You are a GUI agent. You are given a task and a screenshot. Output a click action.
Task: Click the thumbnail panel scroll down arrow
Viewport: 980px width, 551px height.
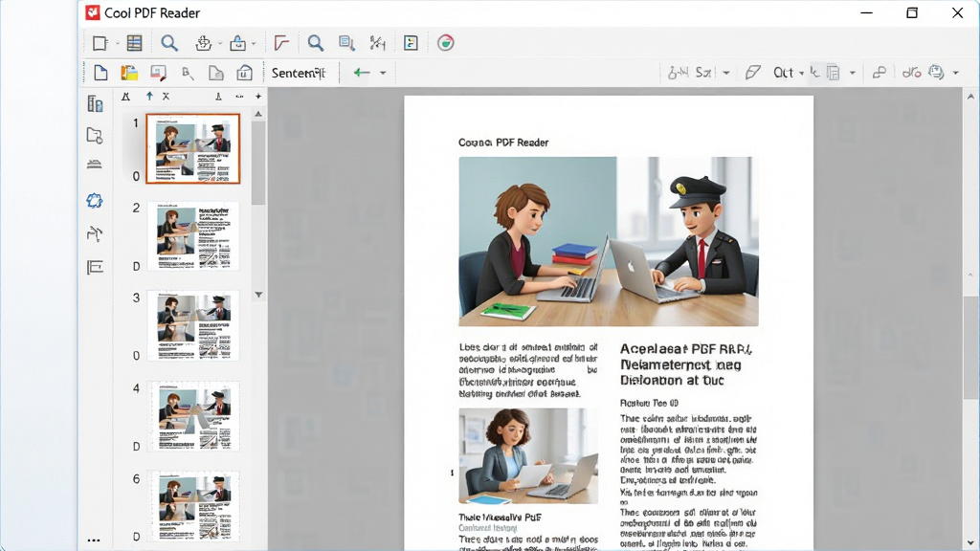pos(258,295)
